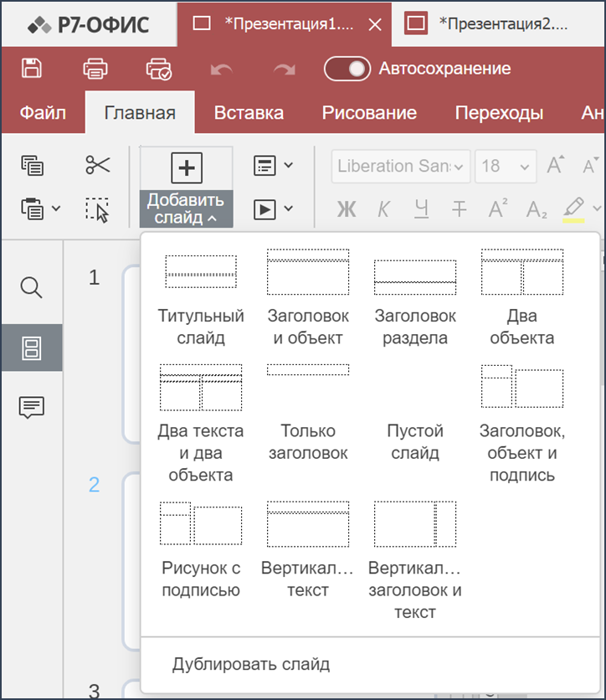Click the Paste icon
The width and height of the screenshot is (606, 700).
coord(32,208)
